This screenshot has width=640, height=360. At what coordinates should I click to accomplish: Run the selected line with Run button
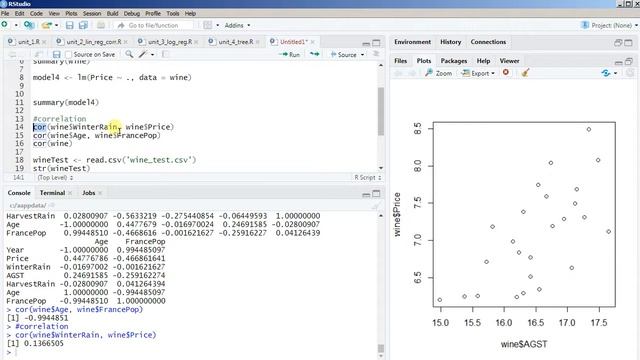289,55
